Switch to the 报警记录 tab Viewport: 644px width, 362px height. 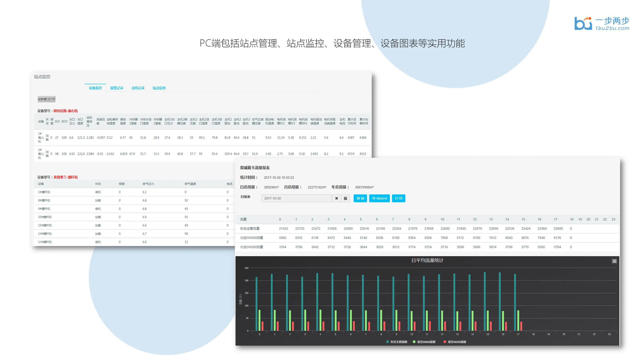(x=117, y=88)
